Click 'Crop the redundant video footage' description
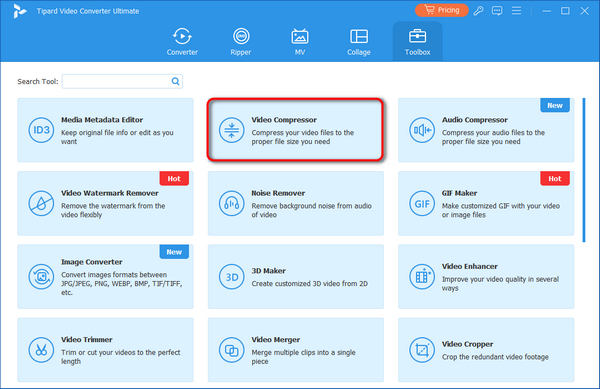This screenshot has width=600, height=389. click(495, 357)
